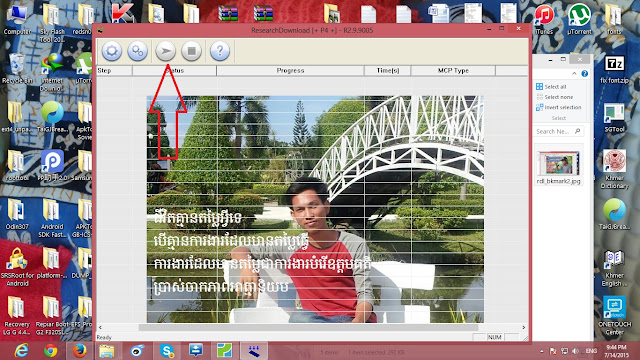This screenshot has width=640, height=360.
Task: Click the horizontal scrollbar right arrow
Action: [x=524, y=327]
